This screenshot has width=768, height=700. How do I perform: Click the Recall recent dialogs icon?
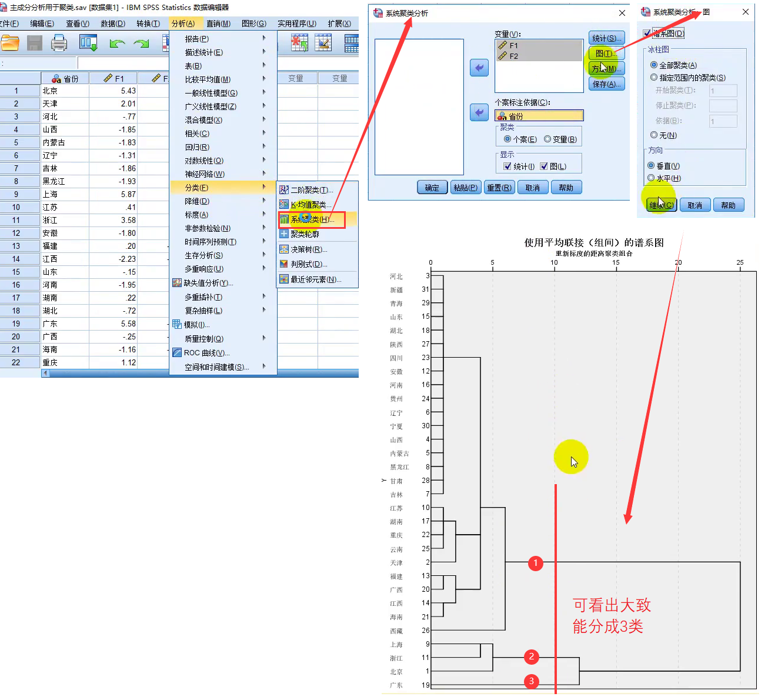[x=88, y=42]
